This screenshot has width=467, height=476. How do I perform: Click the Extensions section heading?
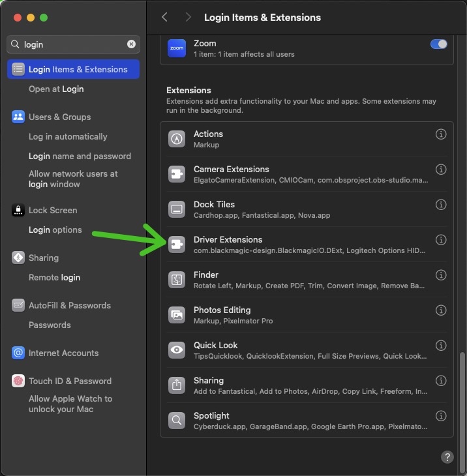coord(188,90)
